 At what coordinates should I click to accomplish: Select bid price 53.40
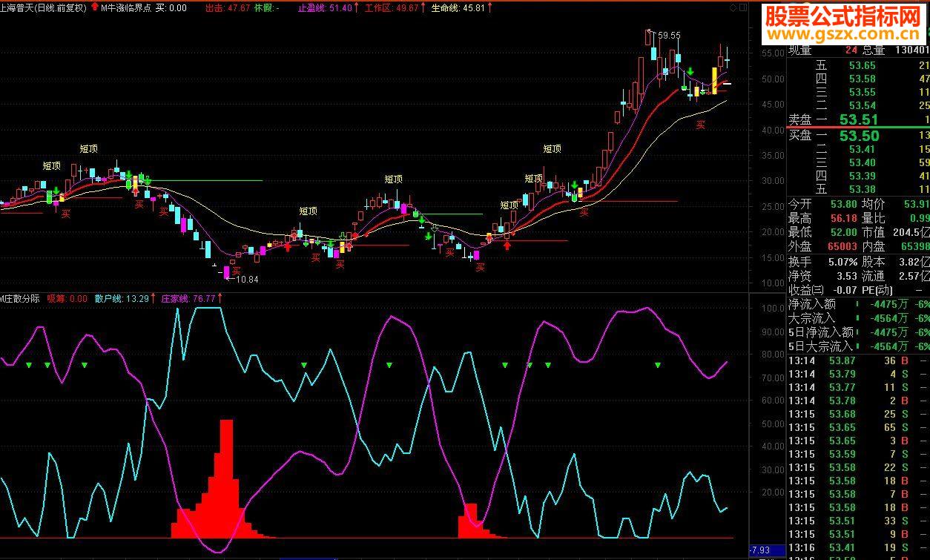863,162
